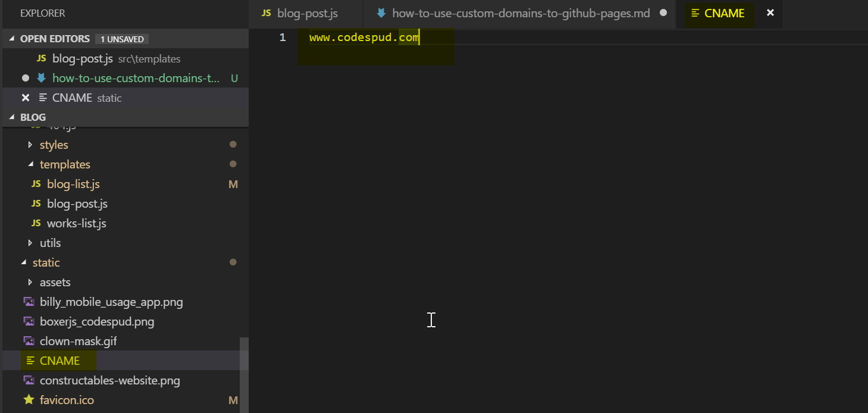Image resolution: width=868 pixels, height=413 pixels.
Task: Collapse the Open Editors section
Action: pyautogui.click(x=12, y=39)
